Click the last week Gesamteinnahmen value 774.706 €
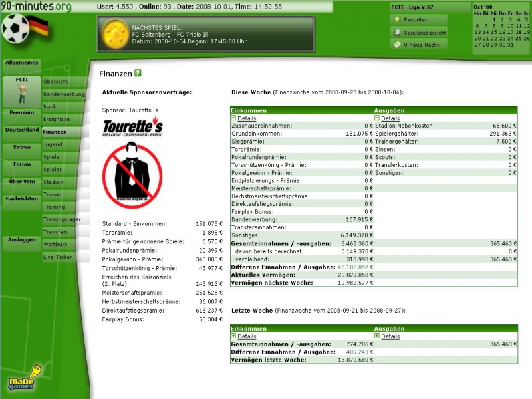This screenshot has width=532, height=399. click(x=360, y=344)
